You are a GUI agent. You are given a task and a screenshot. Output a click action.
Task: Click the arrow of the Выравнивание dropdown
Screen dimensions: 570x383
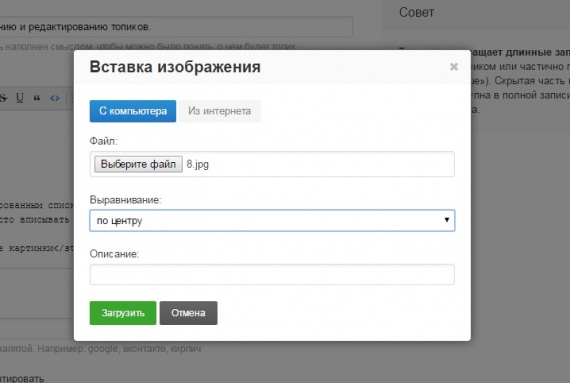447,220
